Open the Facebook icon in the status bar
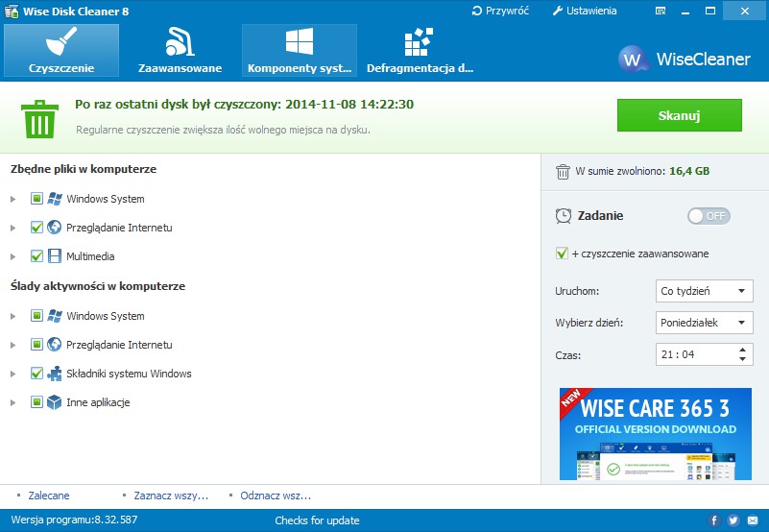The height and width of the screenshot is (532, 769). tap(713, 520)
